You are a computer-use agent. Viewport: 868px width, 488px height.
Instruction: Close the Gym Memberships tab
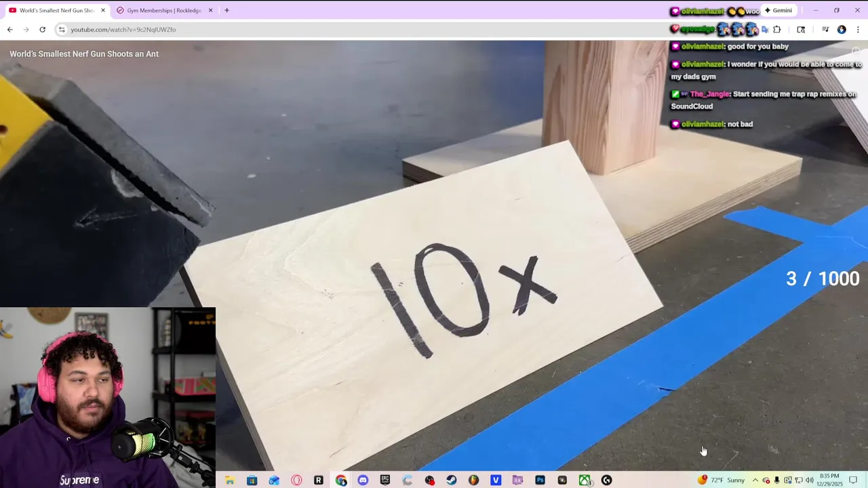coord(210,10)
